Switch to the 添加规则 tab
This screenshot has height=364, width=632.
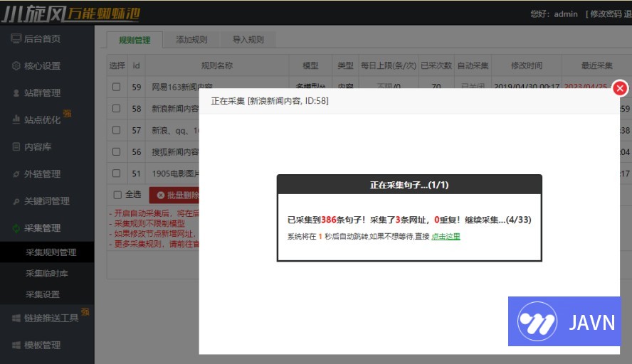click(x=191, y=40)
